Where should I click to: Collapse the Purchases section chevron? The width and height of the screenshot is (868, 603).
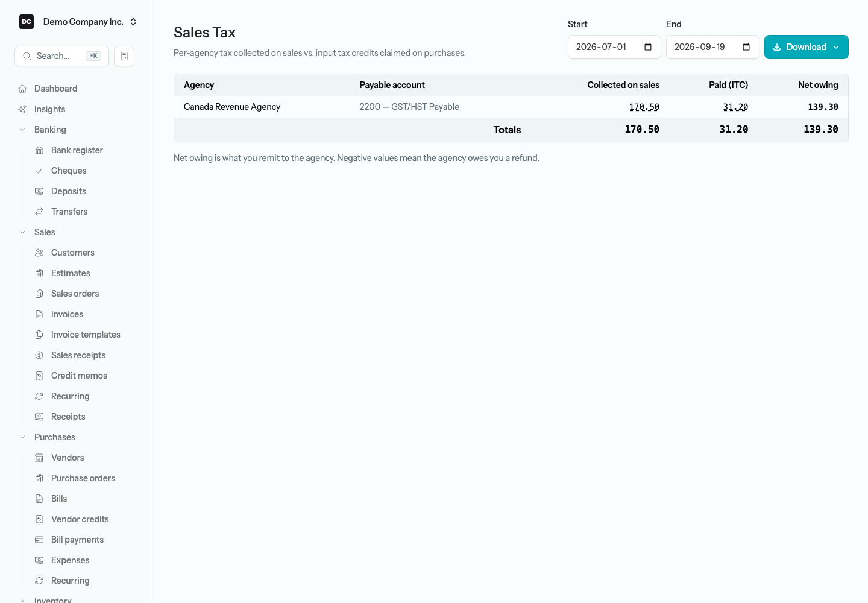[x=22, y=437]
